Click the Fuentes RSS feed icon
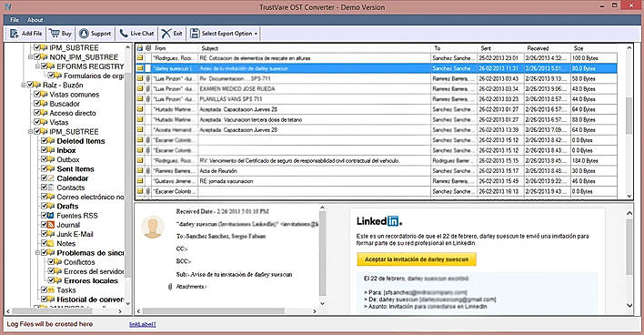644x335 pixels. [x=51, y=216]
